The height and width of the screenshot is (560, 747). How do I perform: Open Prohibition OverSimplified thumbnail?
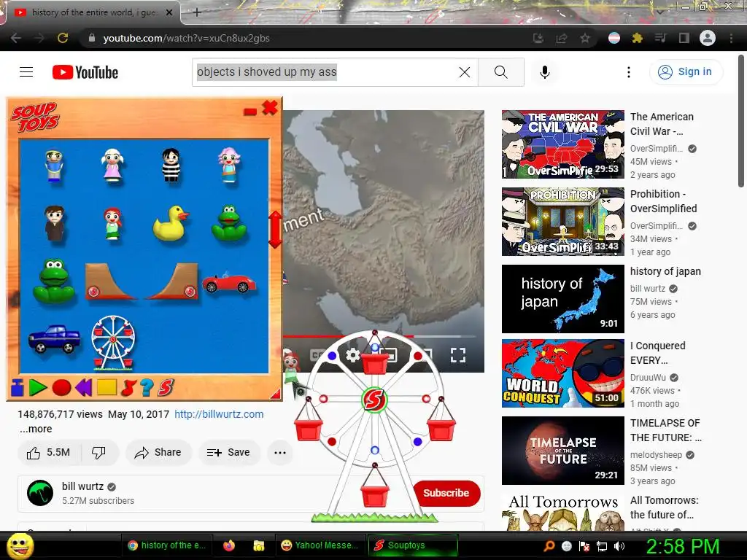pos(562,222)
